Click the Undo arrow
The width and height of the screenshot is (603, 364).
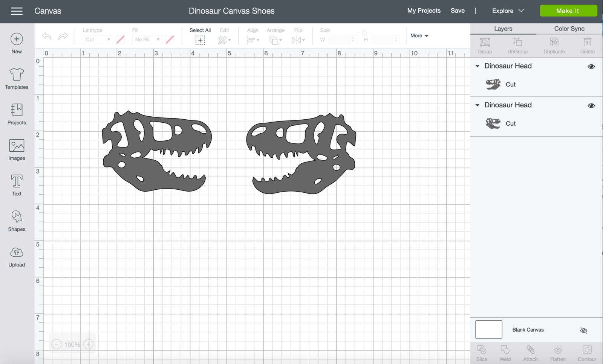[47, 36]
